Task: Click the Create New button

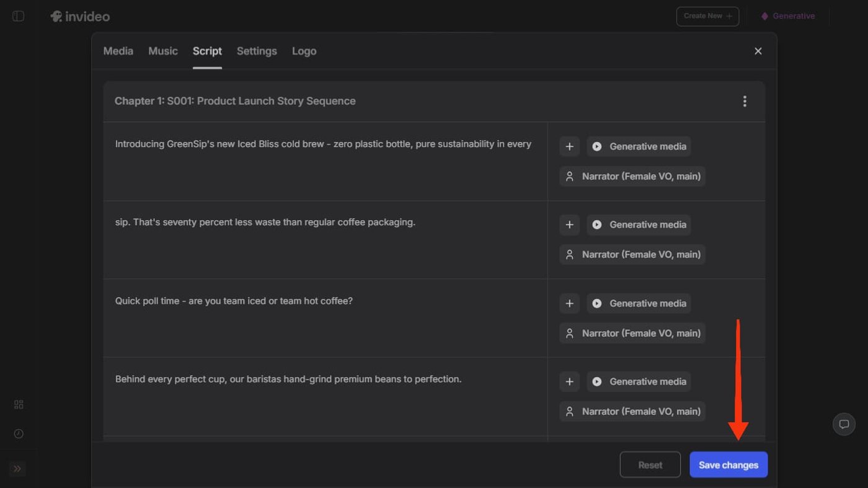Action: 707,16
